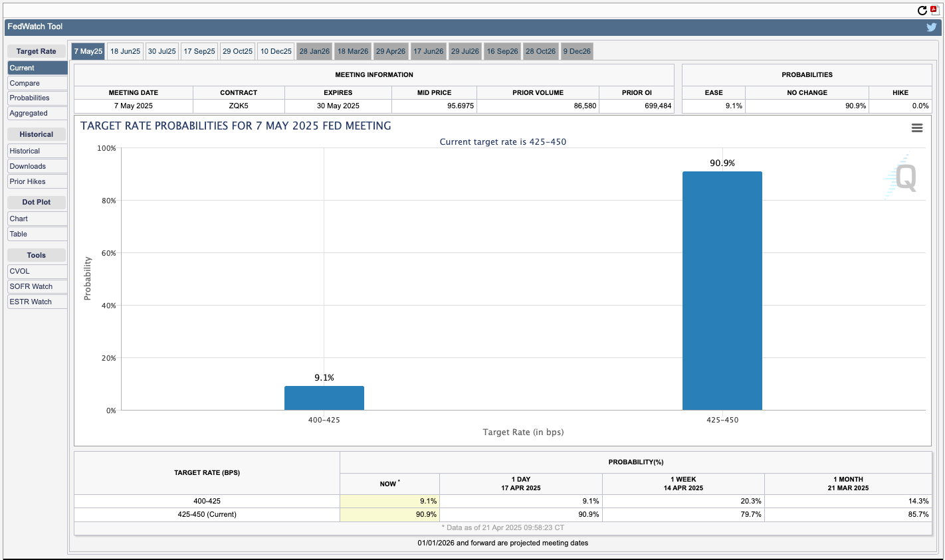This screenshot has width=945, height=560.
Task: Select the 28 Jan26 meeting tab
Action: [x=314, y=51]
